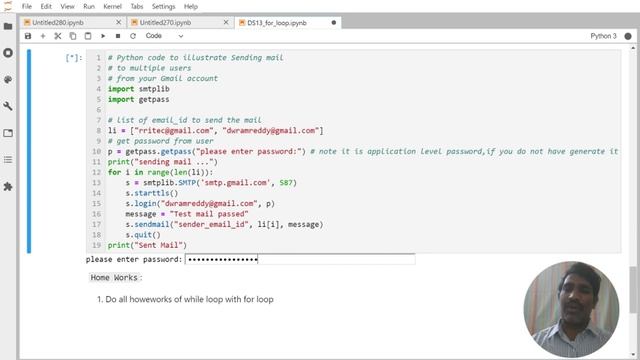Open the Extension Manager puzzle icon

8,187
